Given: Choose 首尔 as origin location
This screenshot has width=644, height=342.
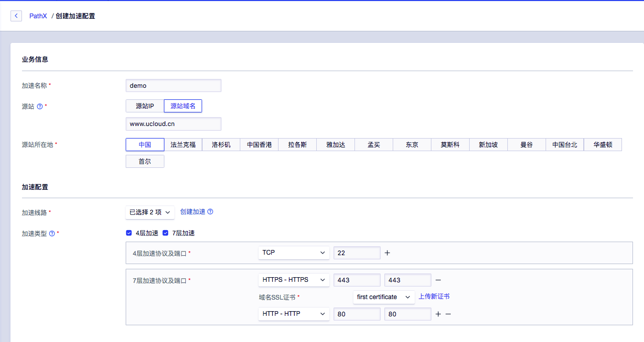Looking at the screenshot, I should click(x=145, y=162).
